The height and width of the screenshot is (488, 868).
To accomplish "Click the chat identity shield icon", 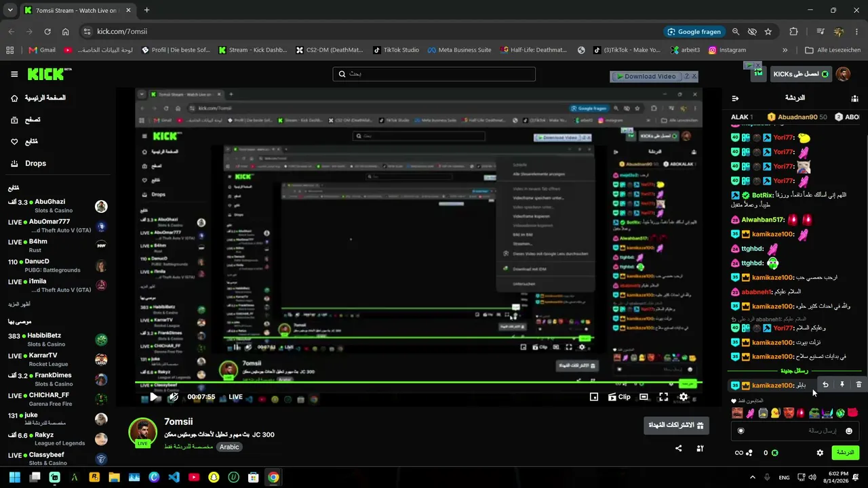I will tap(741, 430).
